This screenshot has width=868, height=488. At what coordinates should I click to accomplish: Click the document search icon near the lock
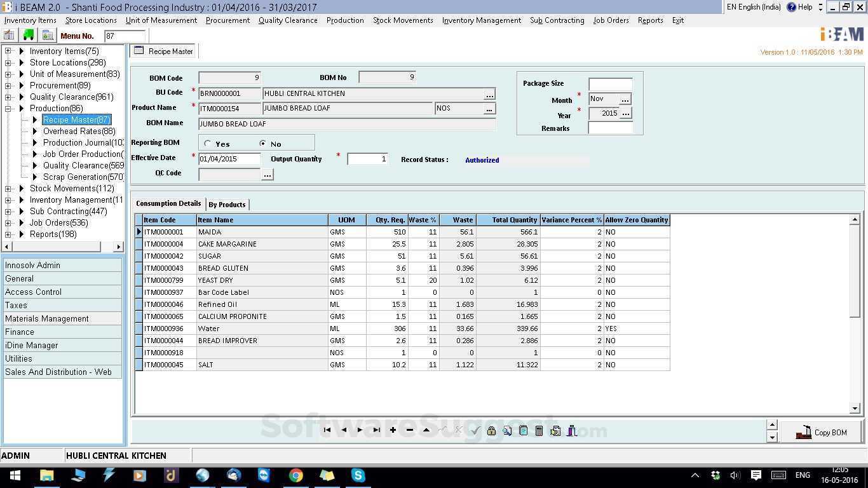pyautogui.click(x=506, y=431)
